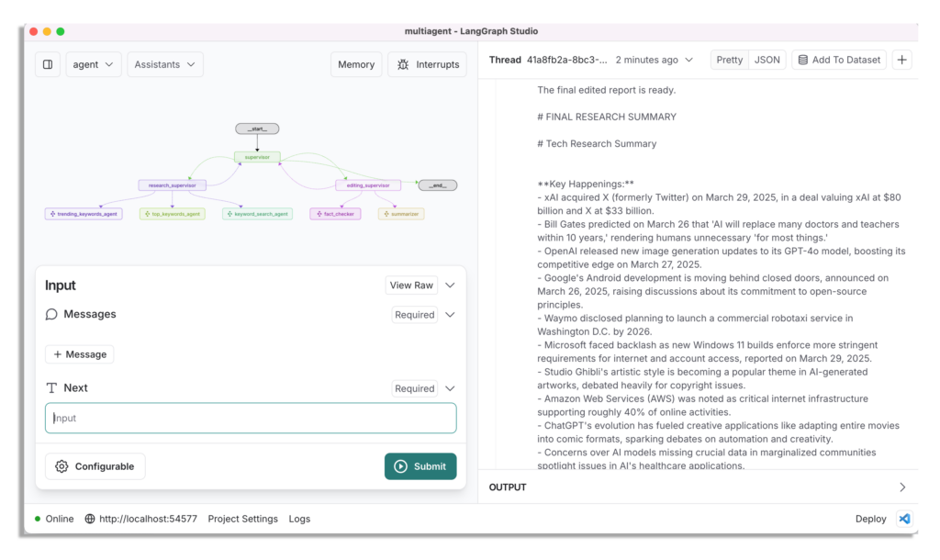Click the Submit button
Screen dimensions: 940x560
coord(420,466)
